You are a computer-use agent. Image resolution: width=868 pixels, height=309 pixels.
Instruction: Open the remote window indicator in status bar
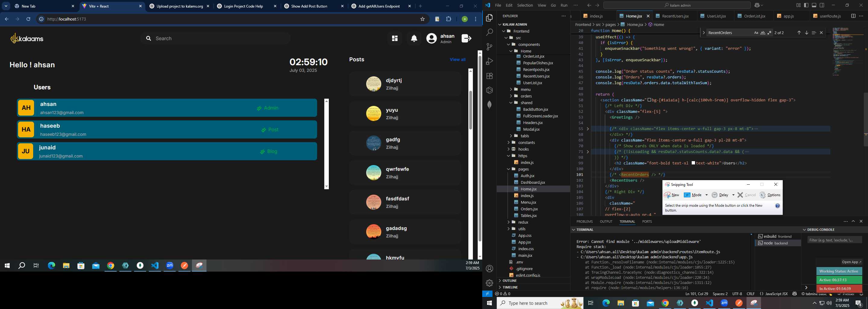[487, 294]
